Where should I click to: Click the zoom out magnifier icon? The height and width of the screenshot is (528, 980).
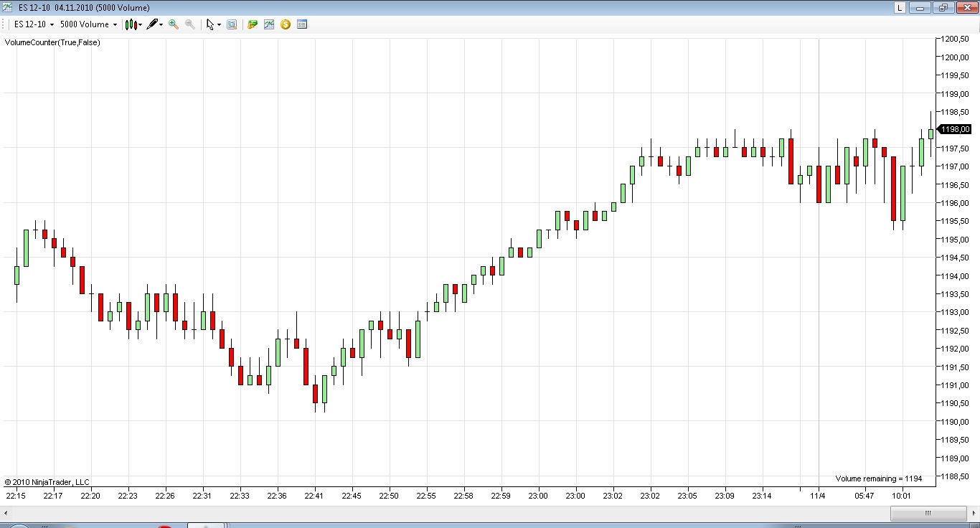pyautogui.click(x=189, y=24)
